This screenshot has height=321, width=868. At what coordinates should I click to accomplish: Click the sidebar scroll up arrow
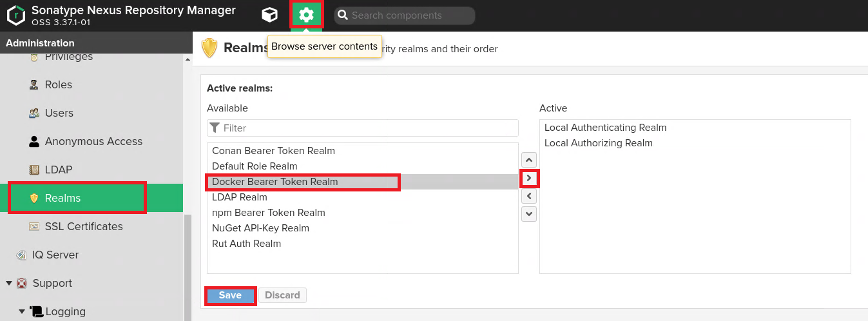(188, 59)
